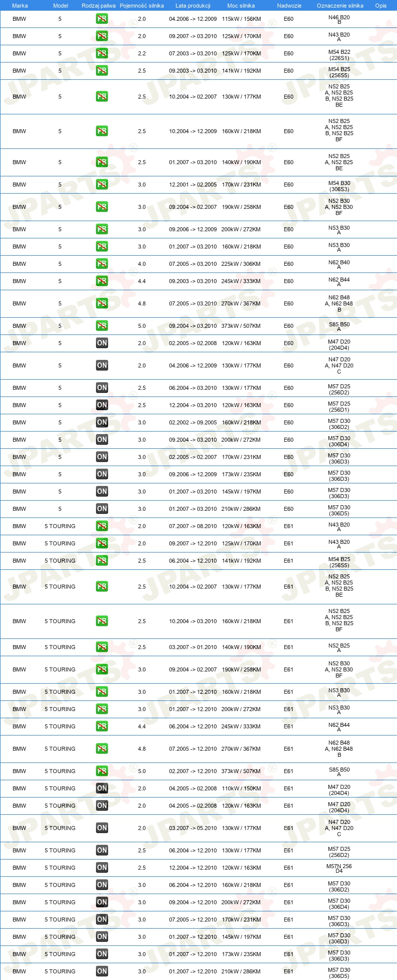Select the diesel ON icon in the M57N 256 D4 row
The image size is (397, 980).
tap(102, 868)
